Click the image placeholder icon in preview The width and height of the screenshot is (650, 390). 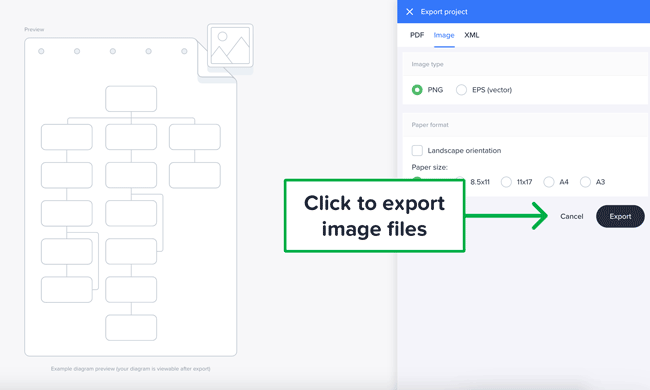pos(230,46)
